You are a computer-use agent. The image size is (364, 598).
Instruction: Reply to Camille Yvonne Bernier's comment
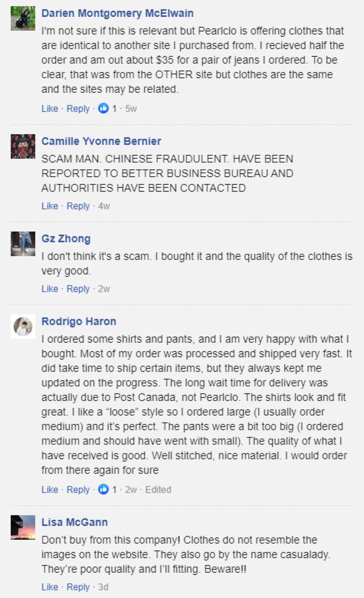coord(78,206)
